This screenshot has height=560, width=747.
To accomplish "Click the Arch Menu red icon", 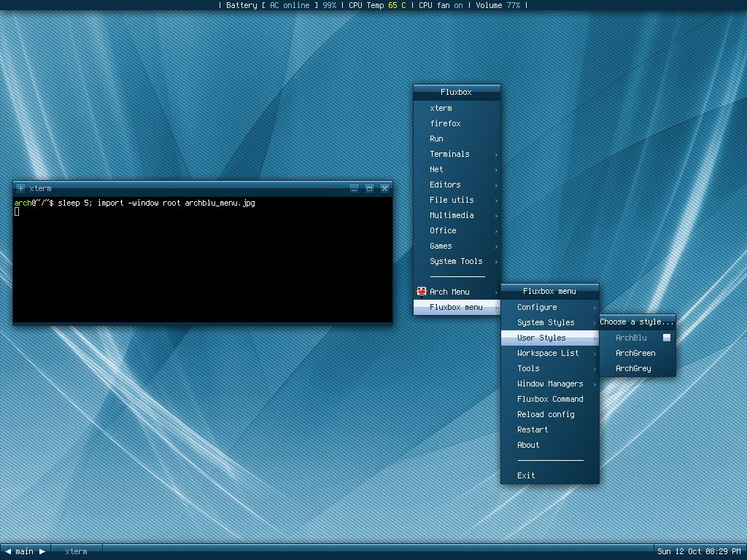I will click(x=421, y=292).
